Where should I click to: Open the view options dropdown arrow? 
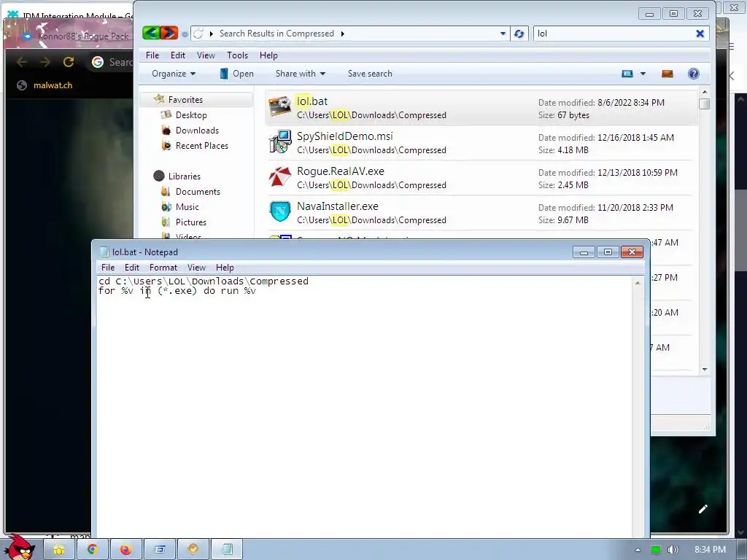[643, 74]
